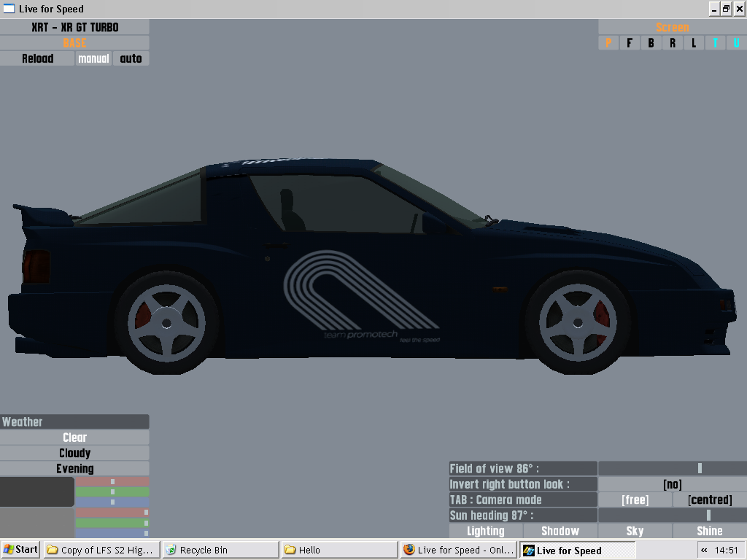Adjust the lower blue color slider

coord(112,533)
